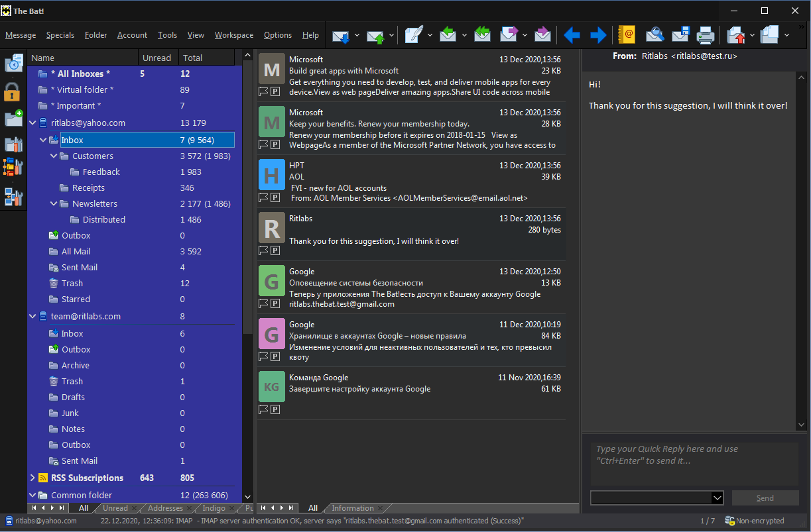Create new folder via sidebar folder-plus icon
Image resolution: width=811 pixels, height=532 pixels.
13,118
